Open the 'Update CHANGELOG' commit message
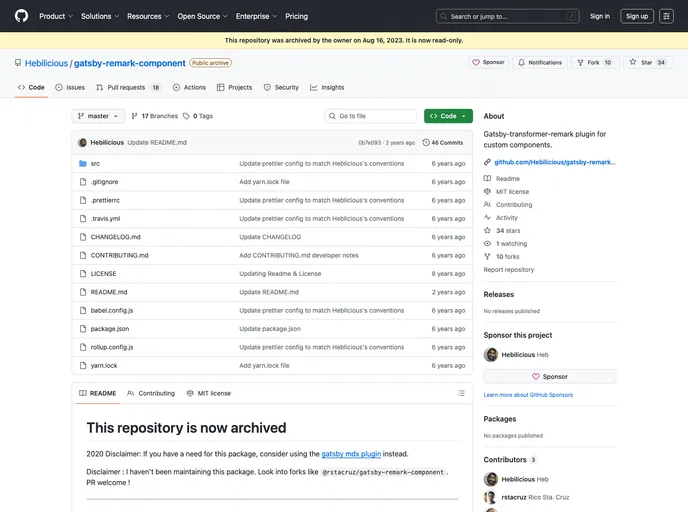 pyautogui.click(x=270, y=237)
